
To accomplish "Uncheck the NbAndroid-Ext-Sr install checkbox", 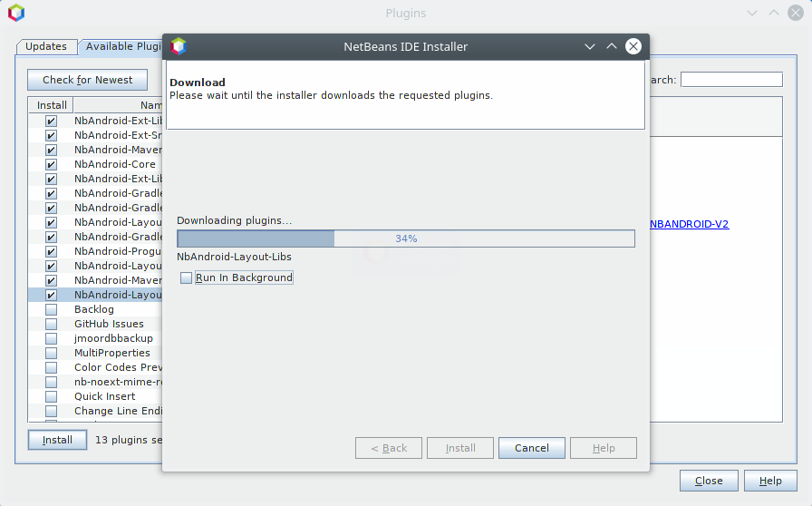I will (52, 135).
